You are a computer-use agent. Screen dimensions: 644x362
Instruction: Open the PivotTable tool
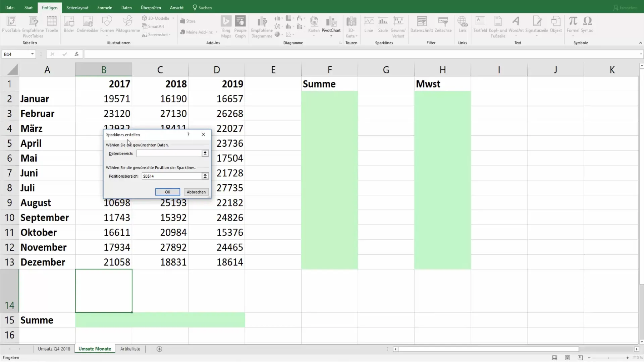click(11, 24)
